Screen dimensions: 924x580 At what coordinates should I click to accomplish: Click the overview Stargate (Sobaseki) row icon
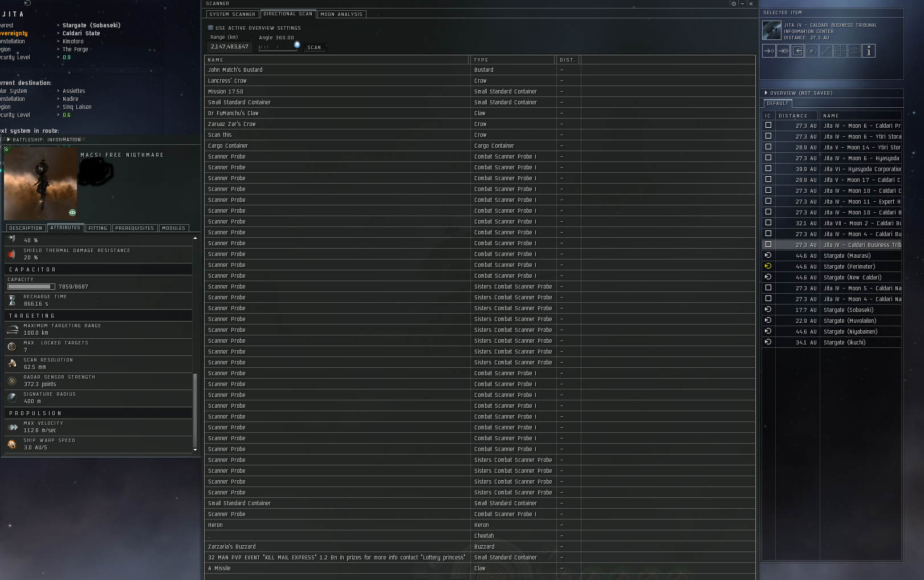tap(768, 310)
